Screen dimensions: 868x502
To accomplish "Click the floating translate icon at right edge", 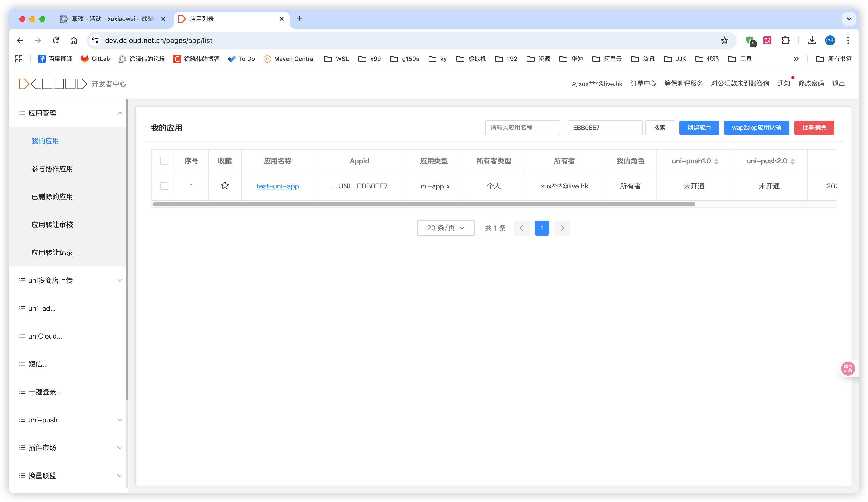I will [848, 369].
